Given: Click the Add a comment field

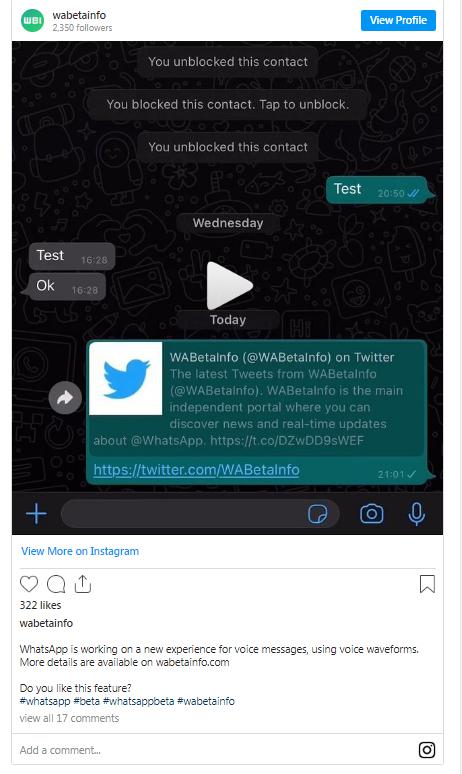Looking at the screenshot, I should click(x=212, y=750).
